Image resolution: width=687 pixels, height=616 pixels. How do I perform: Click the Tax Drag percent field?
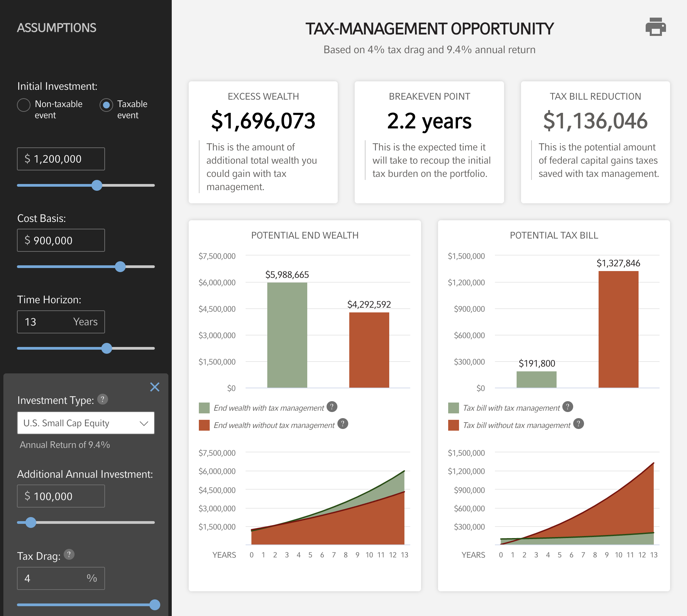[x=61, y=578]
